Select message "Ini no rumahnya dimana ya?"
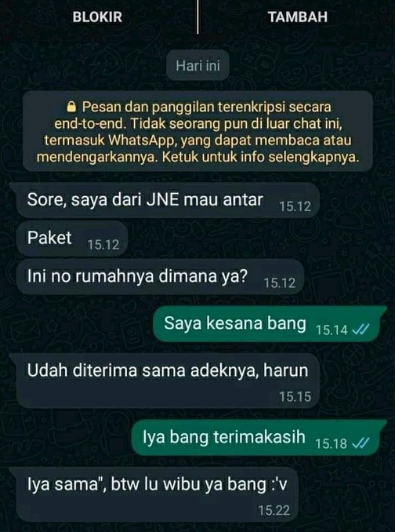Image resolution: width=395 pixels, height=532 pixels. 160,277
